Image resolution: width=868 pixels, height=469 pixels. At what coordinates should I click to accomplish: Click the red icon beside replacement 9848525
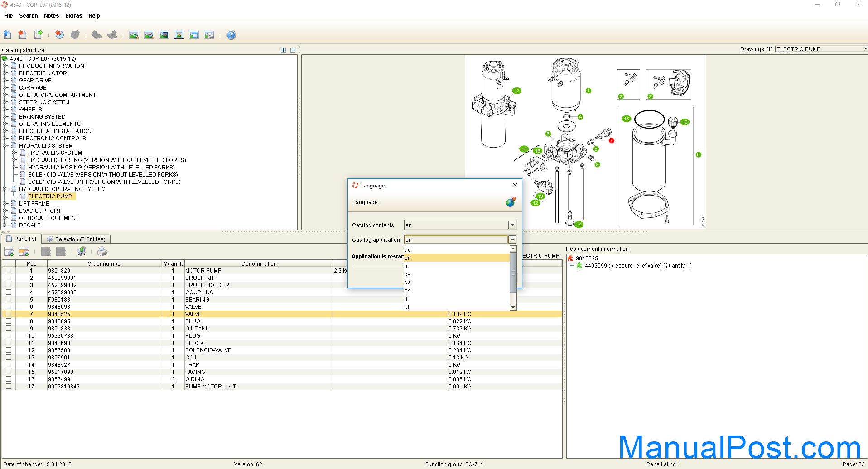click(570, 258)
